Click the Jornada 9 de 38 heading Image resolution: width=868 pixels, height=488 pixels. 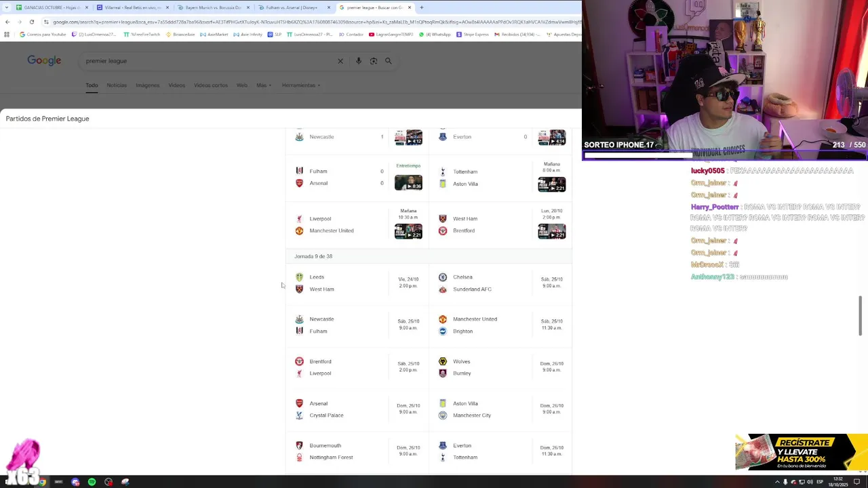pos(313,256)
